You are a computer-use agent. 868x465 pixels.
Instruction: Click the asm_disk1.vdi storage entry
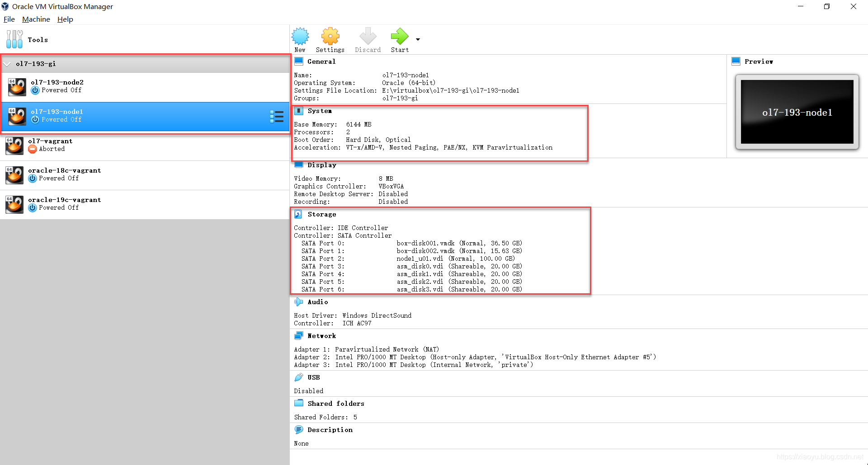pyautogui.click(x=459, y=274)
